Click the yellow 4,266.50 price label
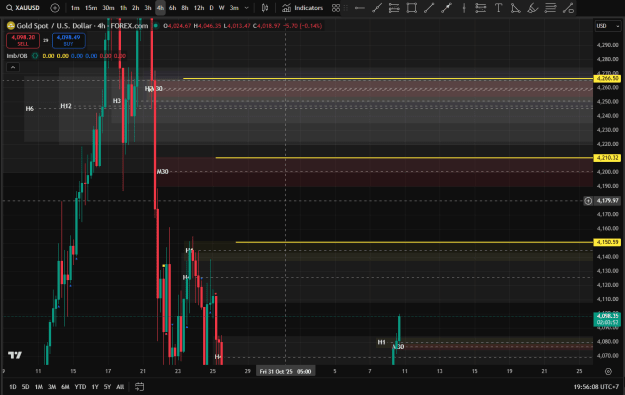The height and width of the screenshot is (395, 625). (x=607, y=79)
